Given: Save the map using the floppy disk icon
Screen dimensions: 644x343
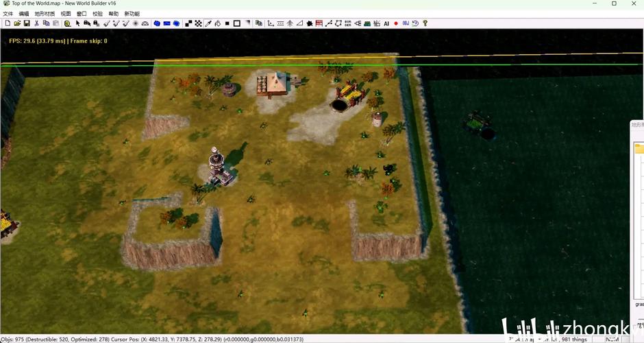Looking at the screenshot, I should coord(26,23).
